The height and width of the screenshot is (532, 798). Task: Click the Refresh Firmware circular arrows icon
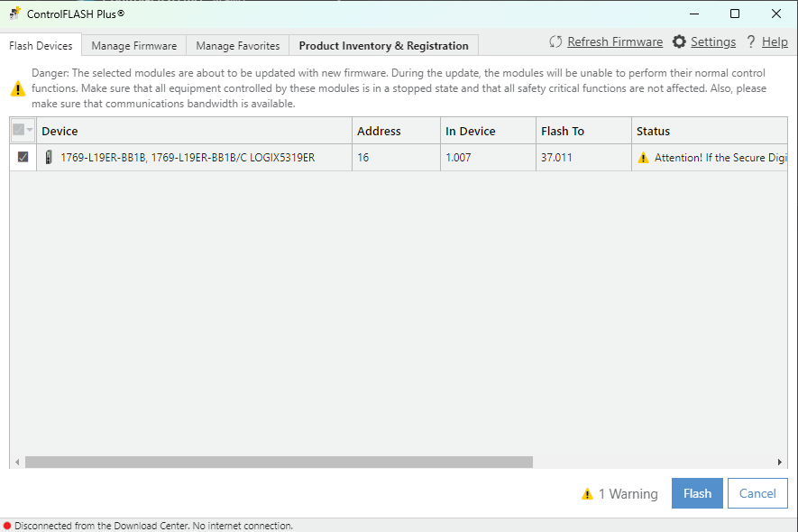555,42
